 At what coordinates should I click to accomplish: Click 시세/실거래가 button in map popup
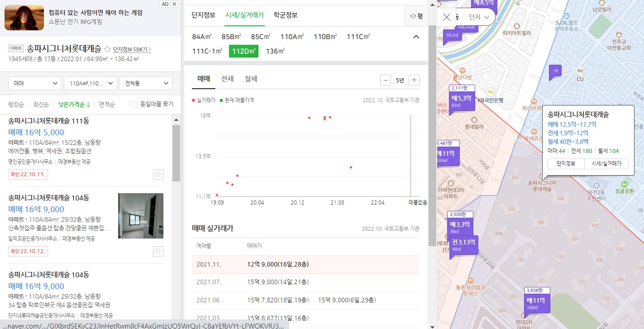tap(606, 164)
